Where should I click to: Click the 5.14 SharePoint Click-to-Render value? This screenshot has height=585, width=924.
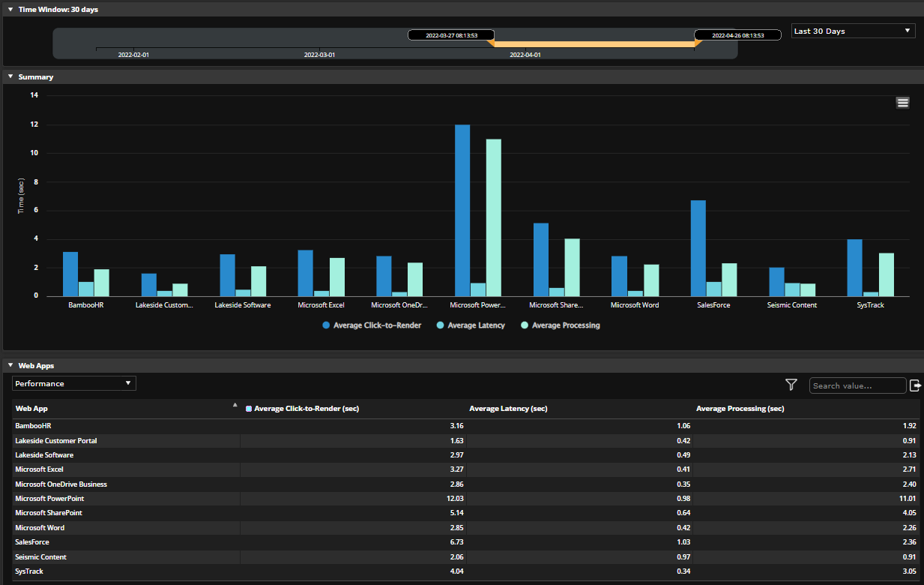pyautogui.click(x=456, y=513)
